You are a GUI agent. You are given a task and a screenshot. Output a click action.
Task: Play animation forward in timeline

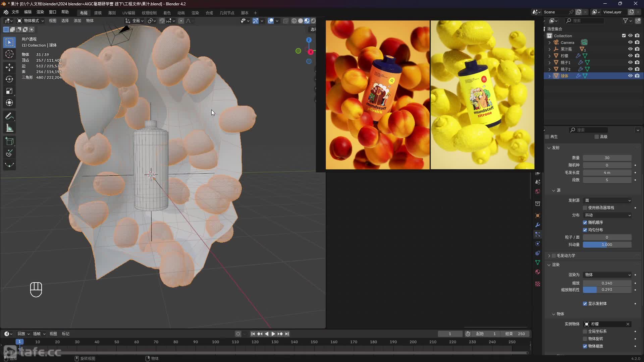(273, 334)
